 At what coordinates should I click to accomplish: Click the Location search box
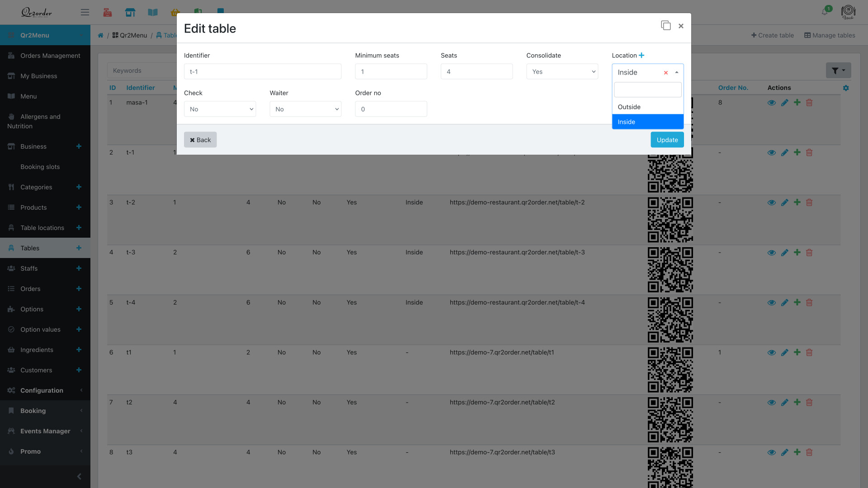(647, 90)
